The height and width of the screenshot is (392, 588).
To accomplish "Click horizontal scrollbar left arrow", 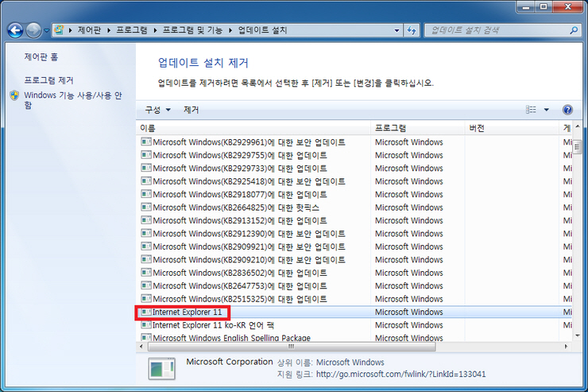I will [x=141, y=347].
